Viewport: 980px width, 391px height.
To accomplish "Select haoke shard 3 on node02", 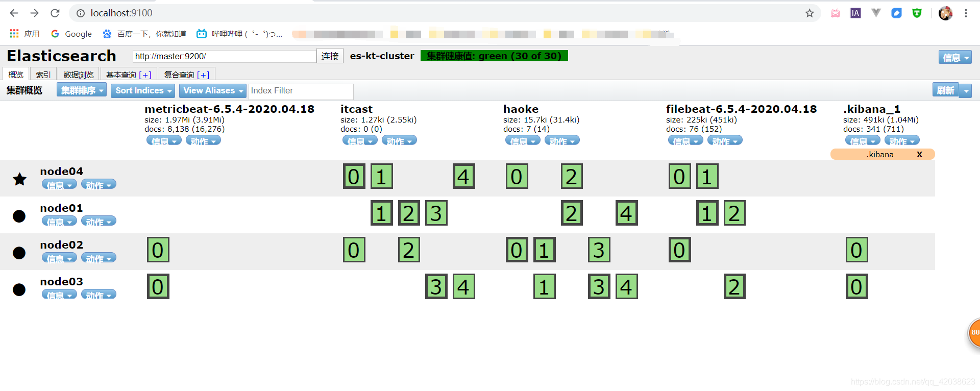I will (599, 250).
